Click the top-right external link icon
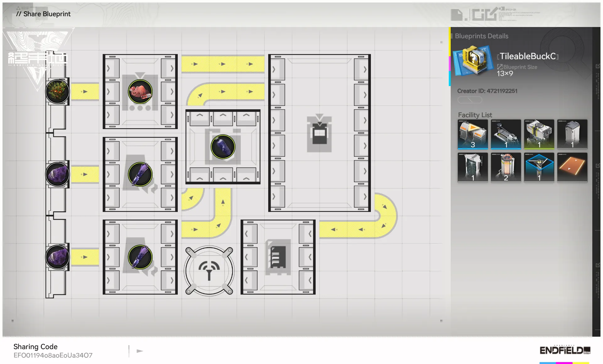Image resolution: width=603 pixels, height=364 pixels. (597, 66)
